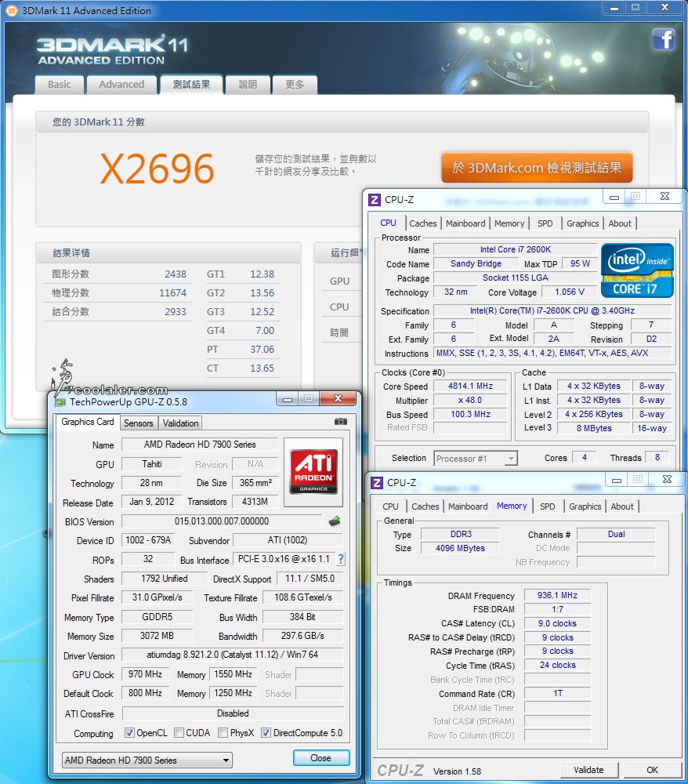Open the AMD Radeon HD 7900 Series dropdown
688x784 pixels.
point(147,760)
